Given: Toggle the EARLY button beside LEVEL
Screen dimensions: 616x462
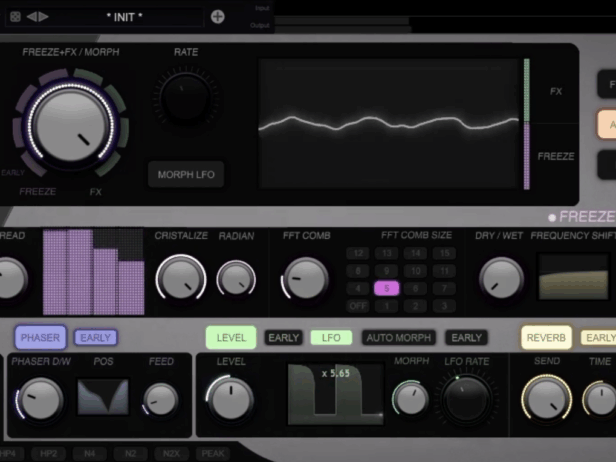Looking at the screenshot, I should [x=284, y=337].
